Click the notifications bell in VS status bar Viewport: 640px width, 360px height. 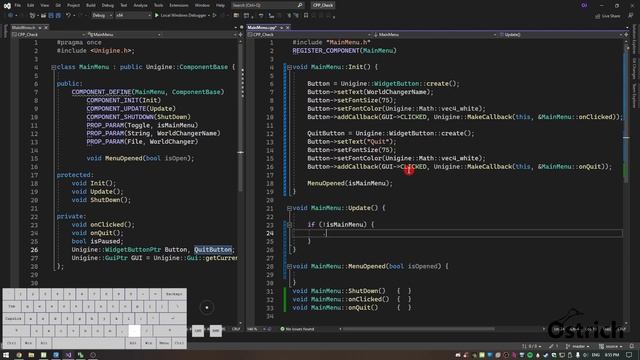(x=632, y=346)
